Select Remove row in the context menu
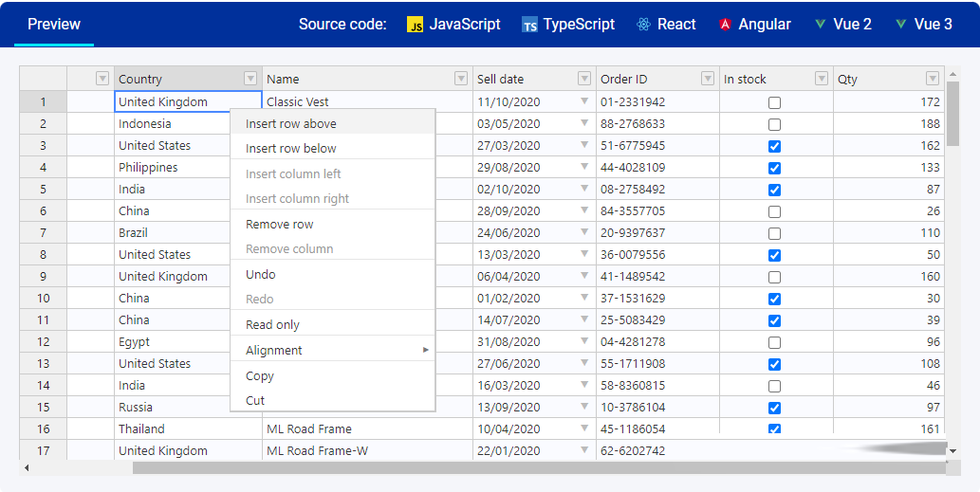This screenshot has height=492, width=980. (280, 225)
